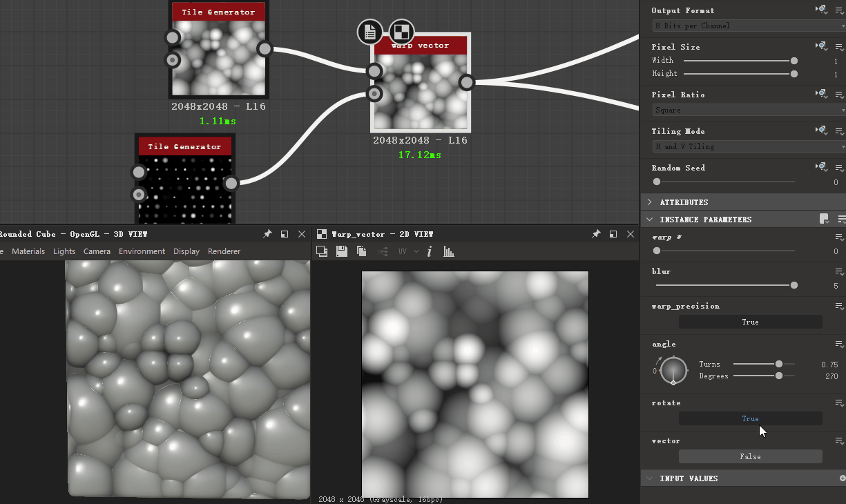Open the rotate parameter options icon
Image resolution: width=846 pixels, height=504 pixels.
pos(839,403)
